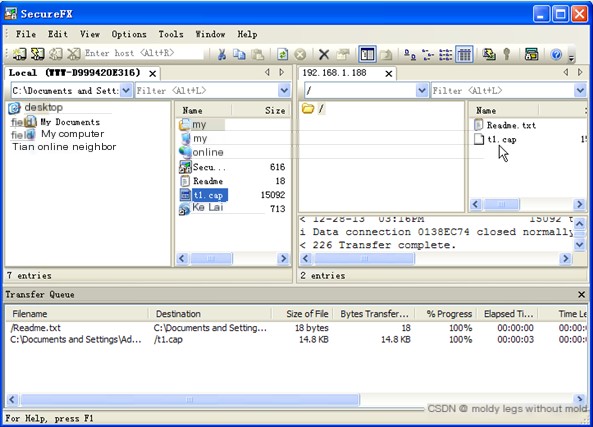The height and width of the screenshot is (427, 593).
Task: Open the Help menu
Action: tap(247, 34)
